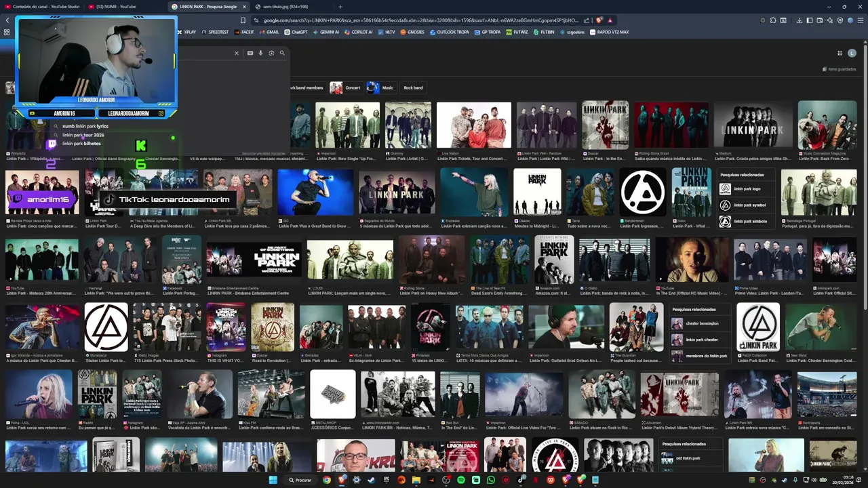
Task: Open the OUTLOOK TROPA bookmark
Action: click(450, 32)
